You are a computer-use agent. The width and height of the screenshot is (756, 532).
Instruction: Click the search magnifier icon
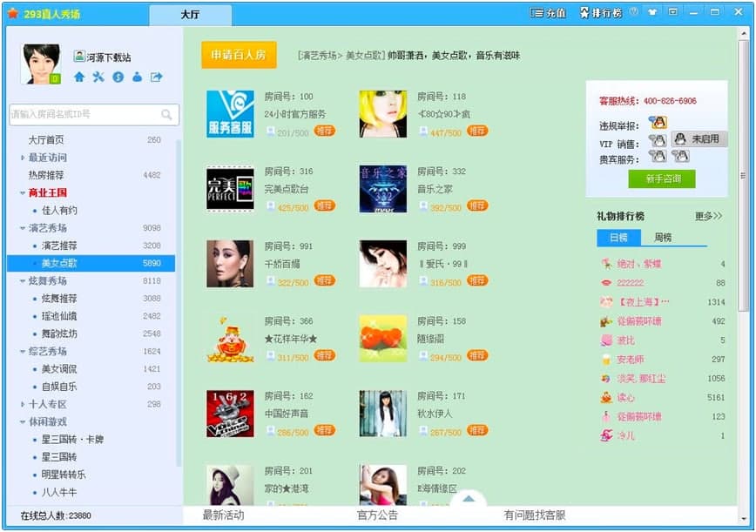pyautogui.click(x=167, y=115)
